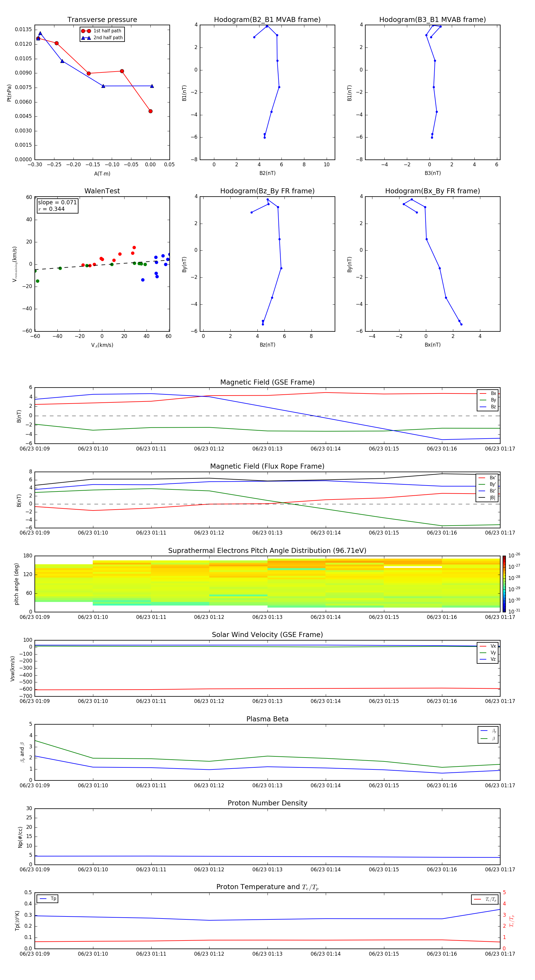Click the "pitch angle (deg)" y-axis label
This screenshot has width=535, height=980.
[x=16, y=584]
